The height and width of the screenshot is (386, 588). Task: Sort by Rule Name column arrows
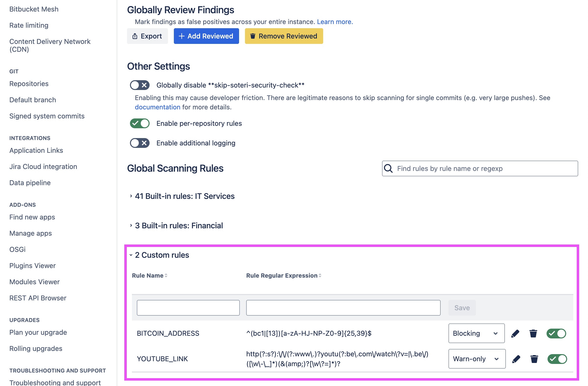click(166, 276)
